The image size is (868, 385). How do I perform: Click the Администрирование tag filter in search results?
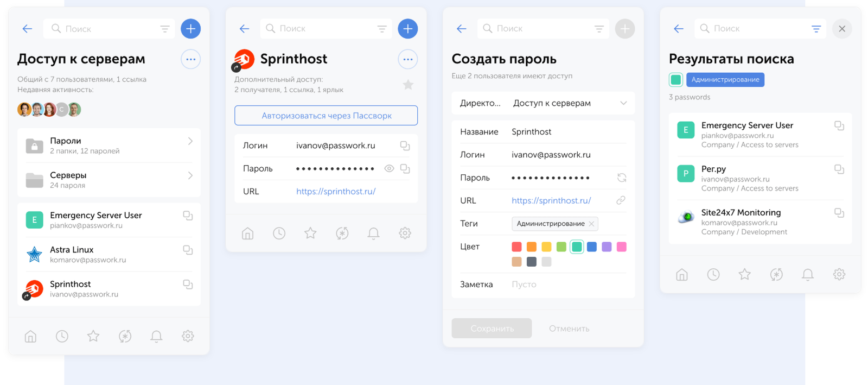click(725, 80)
